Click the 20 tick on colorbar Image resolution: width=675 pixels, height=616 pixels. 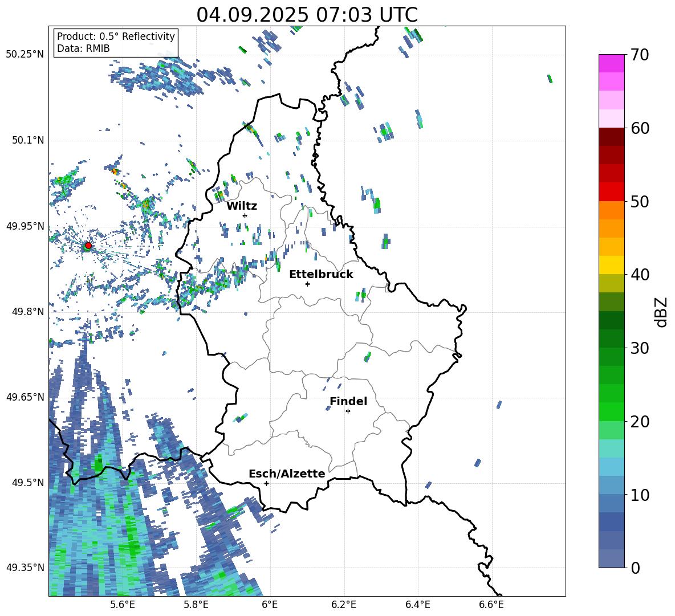[640, 422]
